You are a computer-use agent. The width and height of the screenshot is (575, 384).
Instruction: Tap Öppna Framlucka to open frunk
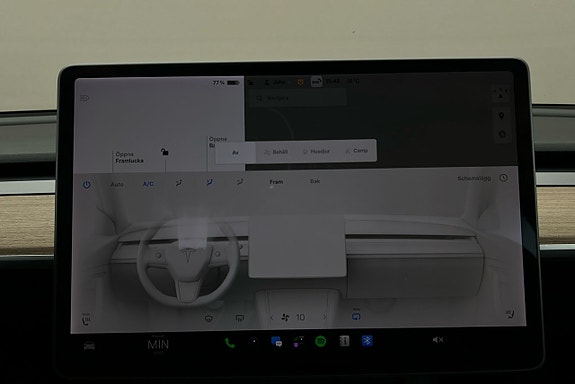click(x=129, y=157)
